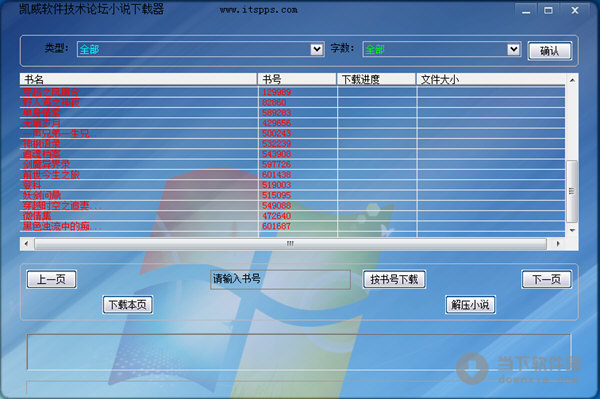Screen dimensions: 600x399
Task: Maximize the 小说下载器 window
Action: pos(548,11)
